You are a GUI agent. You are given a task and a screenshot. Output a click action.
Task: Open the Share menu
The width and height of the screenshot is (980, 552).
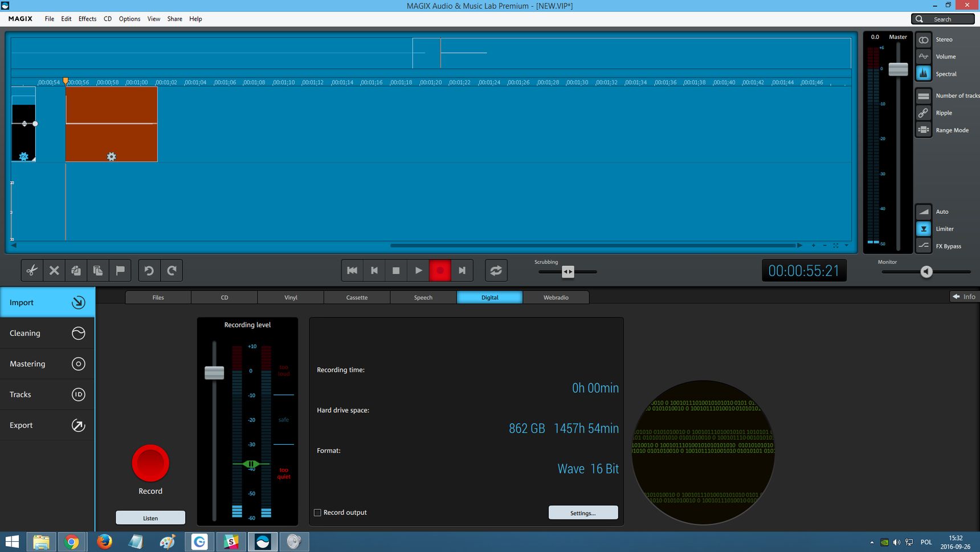[x=174, y=19]
